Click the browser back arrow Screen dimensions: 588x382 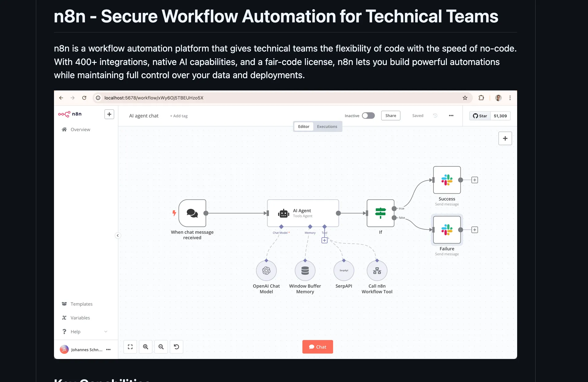click(61, 98)
